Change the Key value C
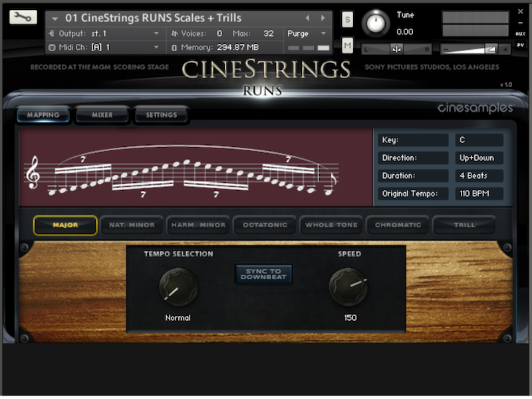 pos(479,140)
